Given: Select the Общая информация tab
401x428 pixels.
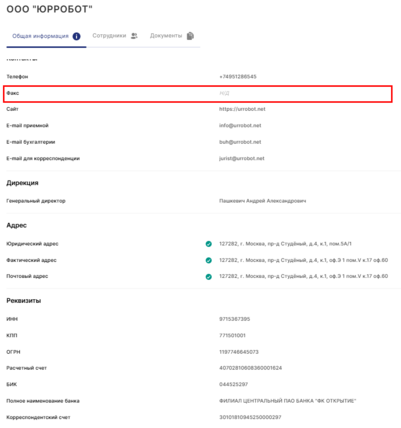Looking at the screenshot, I should point(46,36).
